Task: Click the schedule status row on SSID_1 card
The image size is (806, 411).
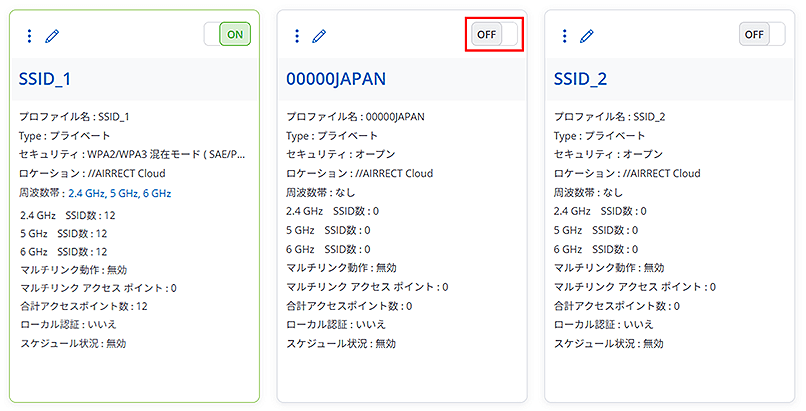Action: (73, 343)
